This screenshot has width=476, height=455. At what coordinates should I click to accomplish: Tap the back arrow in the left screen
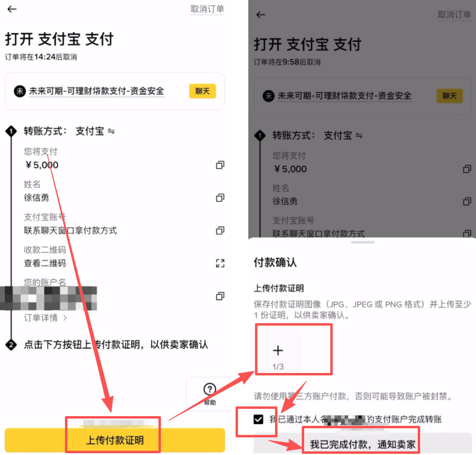click(x=12, y=9)
